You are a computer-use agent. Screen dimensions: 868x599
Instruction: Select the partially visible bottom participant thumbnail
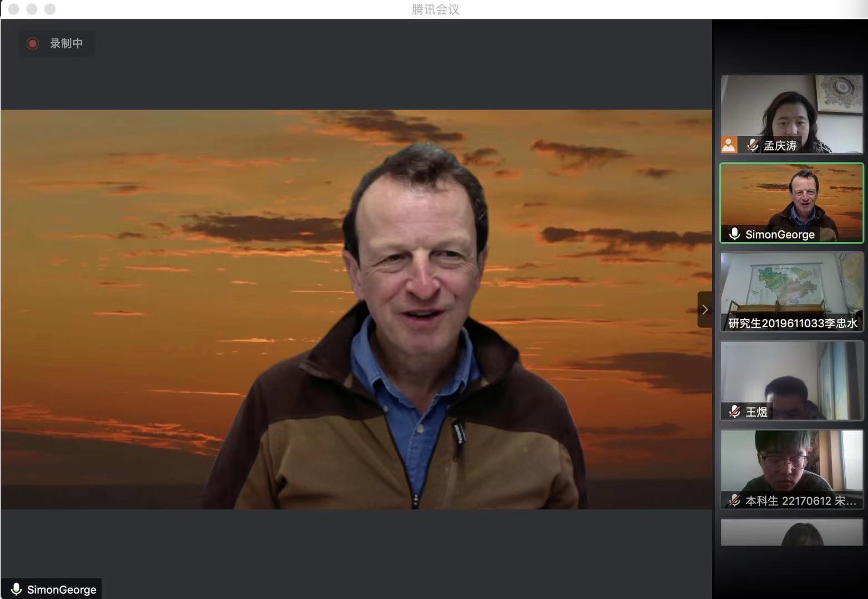coord(791,532)
